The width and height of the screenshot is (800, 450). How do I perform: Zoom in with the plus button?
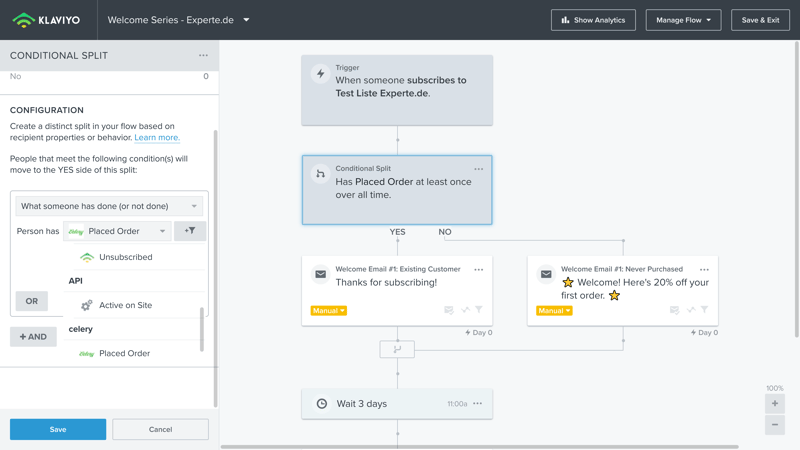point(774,404)
